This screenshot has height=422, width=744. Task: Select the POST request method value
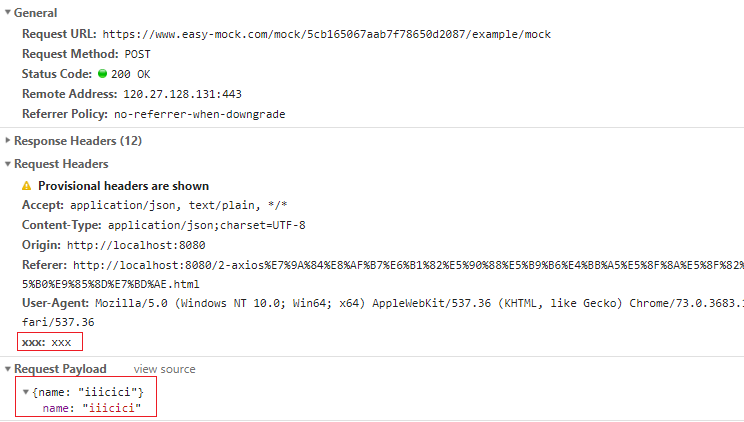[x=137, y=54]
